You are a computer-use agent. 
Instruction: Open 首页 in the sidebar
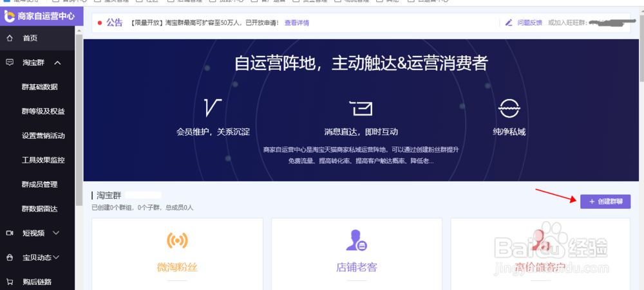(x=37, y=38)
